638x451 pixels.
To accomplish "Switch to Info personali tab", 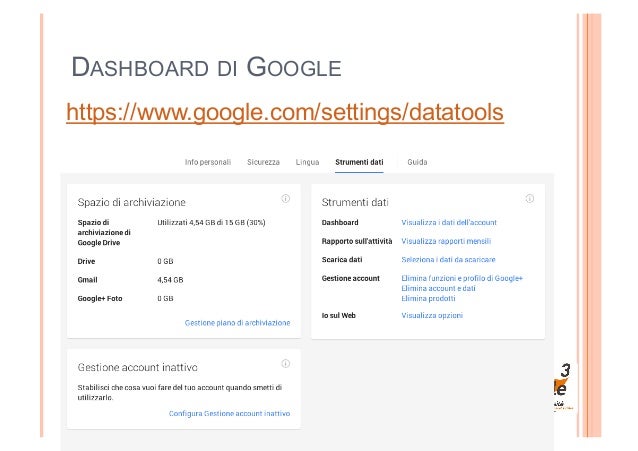I will [x=208, y=162].
